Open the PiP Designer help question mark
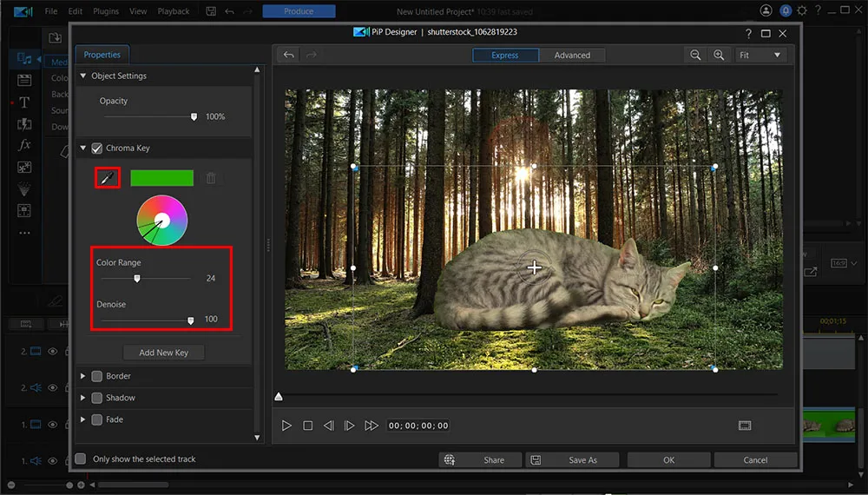Image resolution: width=868 pixels, height=495 pixels. tap(748, 33)
